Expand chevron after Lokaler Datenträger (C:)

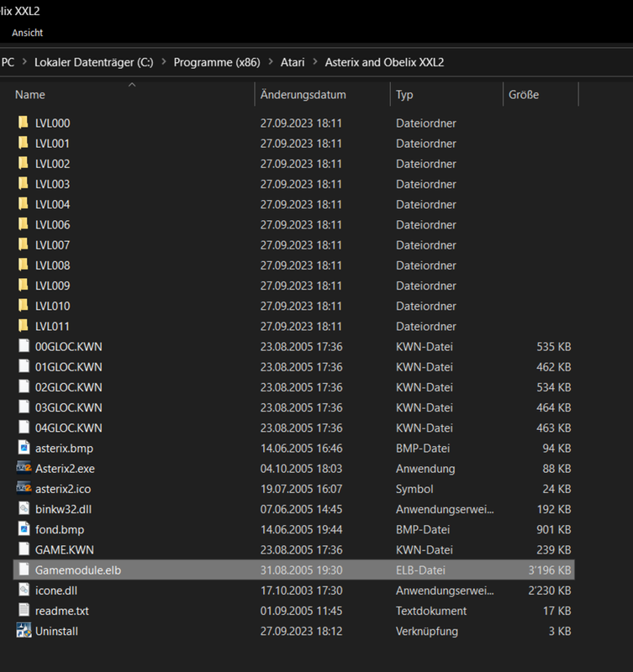point(164,62)
